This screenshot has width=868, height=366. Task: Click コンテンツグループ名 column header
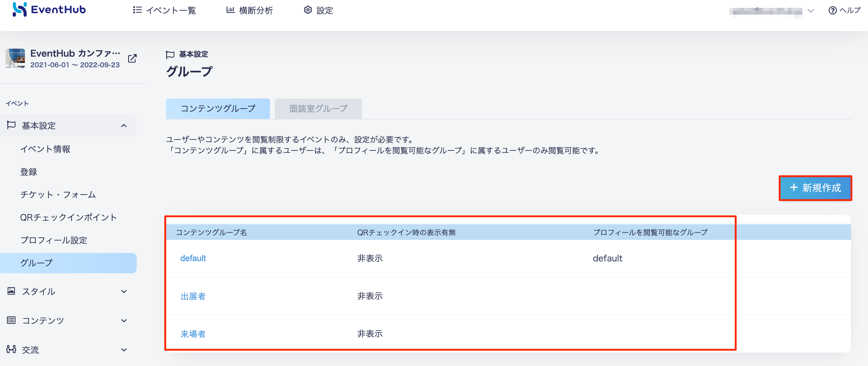tap(211, 233)
